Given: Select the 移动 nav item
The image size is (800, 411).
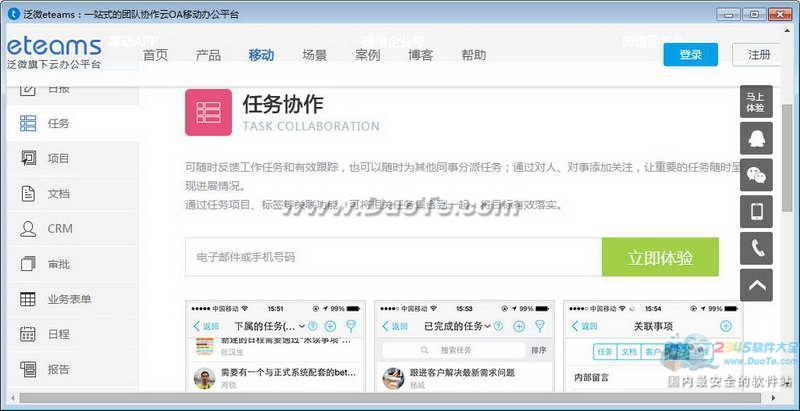Looking at the screenshot, I should tap(261, 55).
